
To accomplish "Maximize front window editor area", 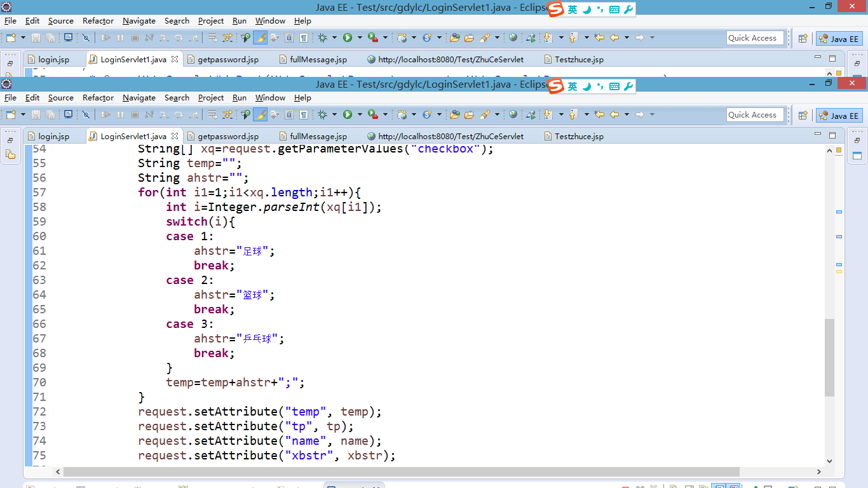I will tap(832, 135).
